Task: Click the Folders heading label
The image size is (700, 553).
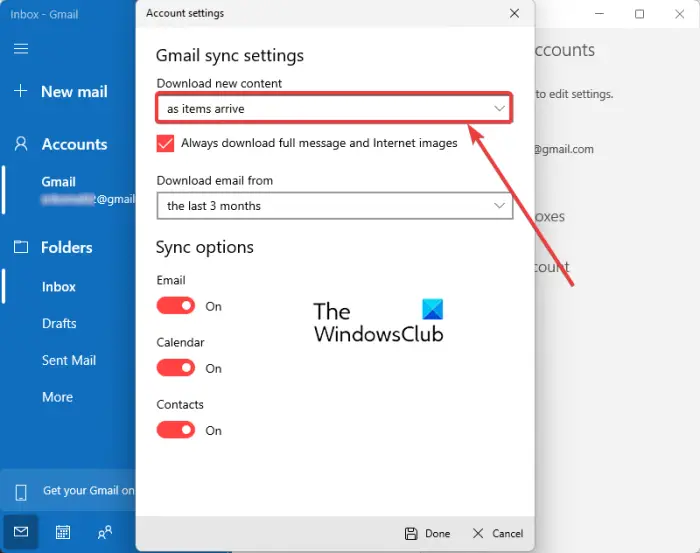Action: 67,247
